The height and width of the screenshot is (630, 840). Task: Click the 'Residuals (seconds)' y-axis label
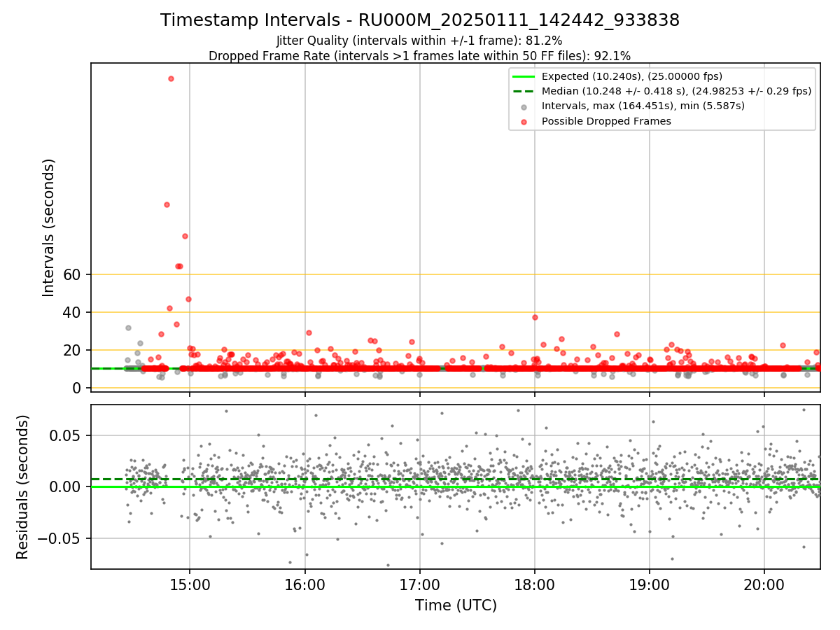(x=23, y=486)
